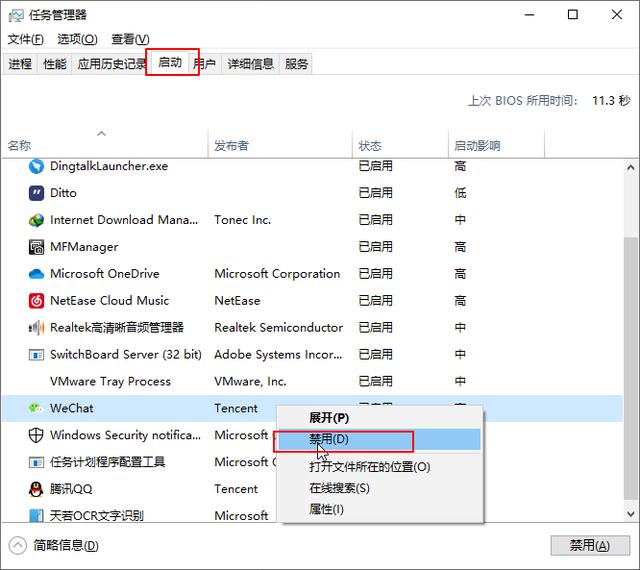Open the 选项(O) menu
640x570 pixels.
[77, 39]
